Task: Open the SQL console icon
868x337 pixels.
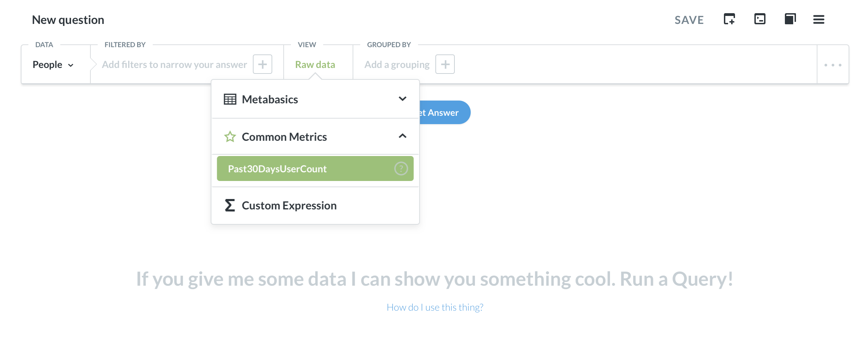Action: pos(760,19)
